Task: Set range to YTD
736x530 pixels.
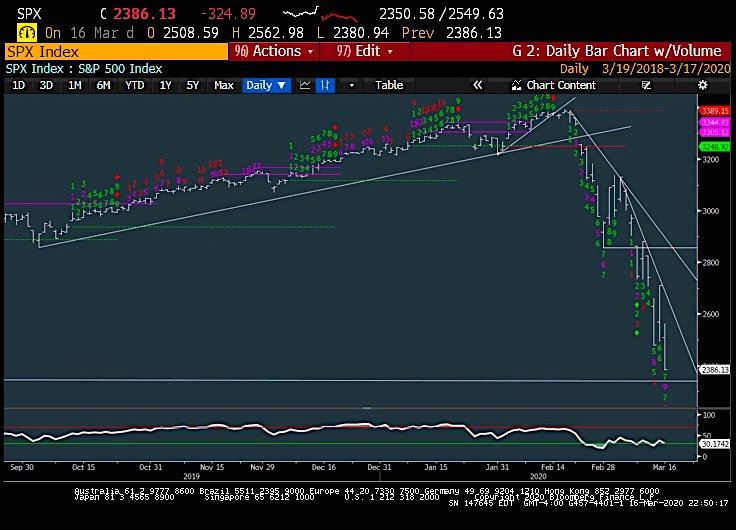Action: tap(135, 85)
